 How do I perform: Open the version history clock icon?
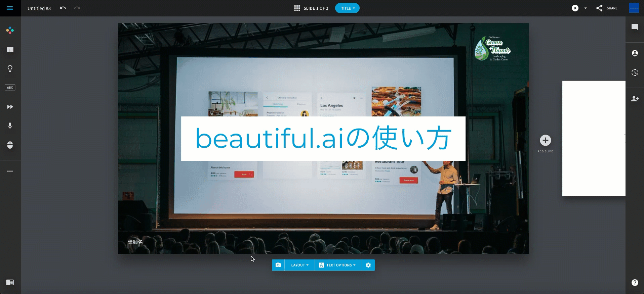coord(635,72)
